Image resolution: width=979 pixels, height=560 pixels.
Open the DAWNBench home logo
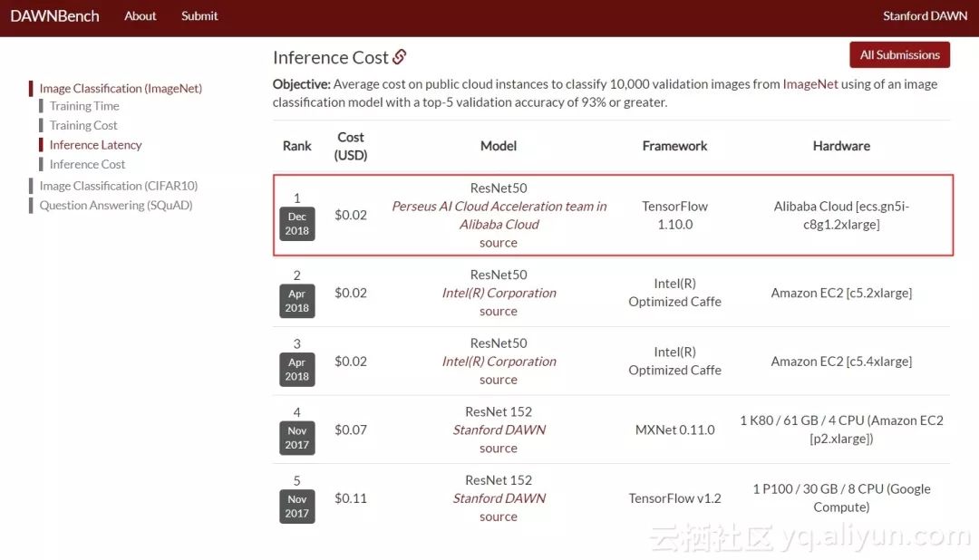pyautogui.click(x=54, y=15)
